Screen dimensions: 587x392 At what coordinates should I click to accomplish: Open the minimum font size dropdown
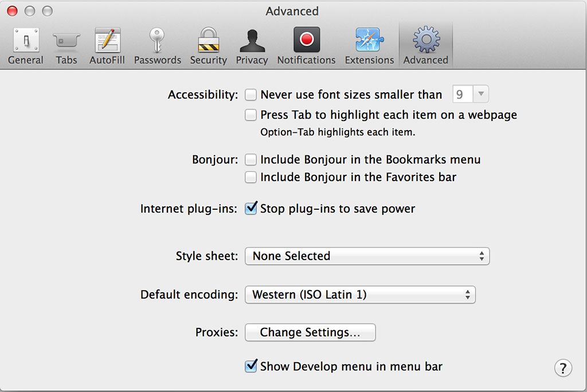[x=471, y=95]
